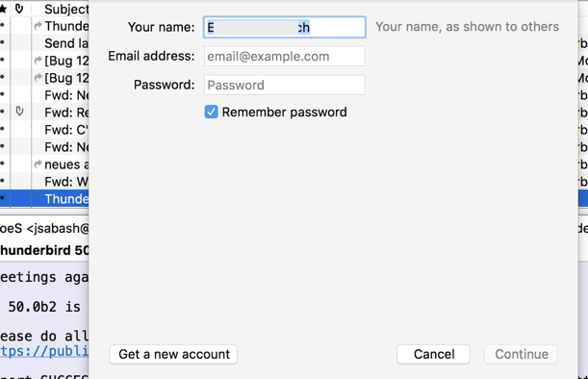Image resolution: width=588 pixels, height=379 pixels.
Task: Select the highlighted Thunde message row
Action: 44,199
